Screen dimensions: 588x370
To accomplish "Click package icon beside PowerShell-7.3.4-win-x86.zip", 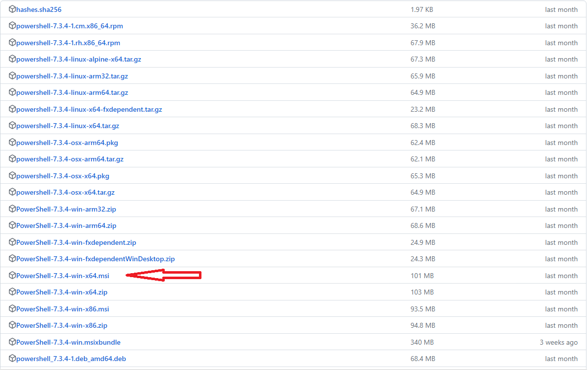I will click(12, 325).
